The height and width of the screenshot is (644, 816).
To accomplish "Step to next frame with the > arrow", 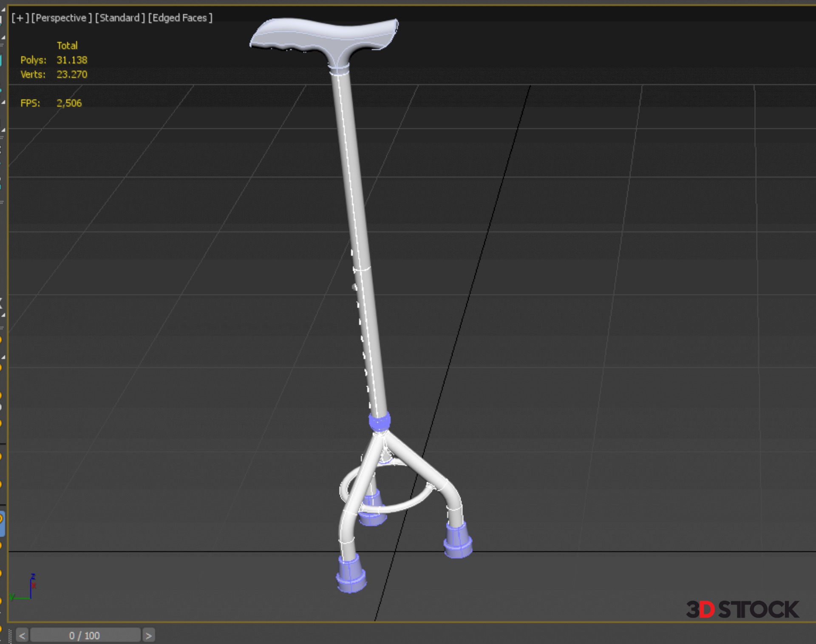I will [148, 636].
